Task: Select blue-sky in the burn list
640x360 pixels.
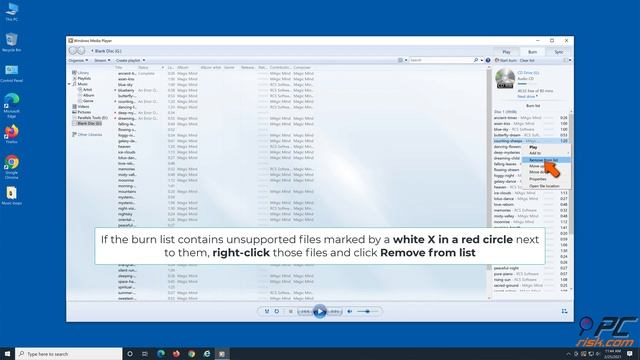Action: coord(531,129)
